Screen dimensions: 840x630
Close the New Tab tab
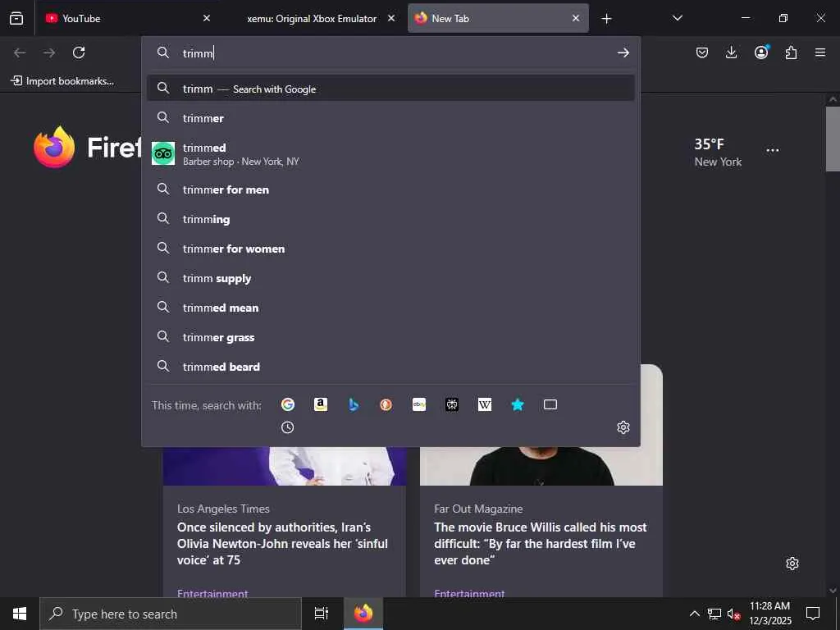576,18
